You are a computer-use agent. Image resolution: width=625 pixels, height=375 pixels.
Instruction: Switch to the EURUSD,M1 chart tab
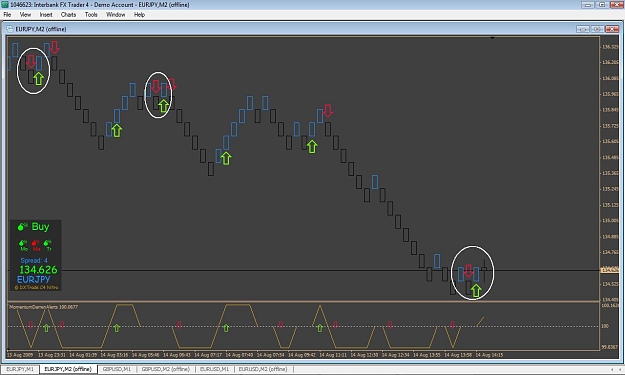pos(214,369)
